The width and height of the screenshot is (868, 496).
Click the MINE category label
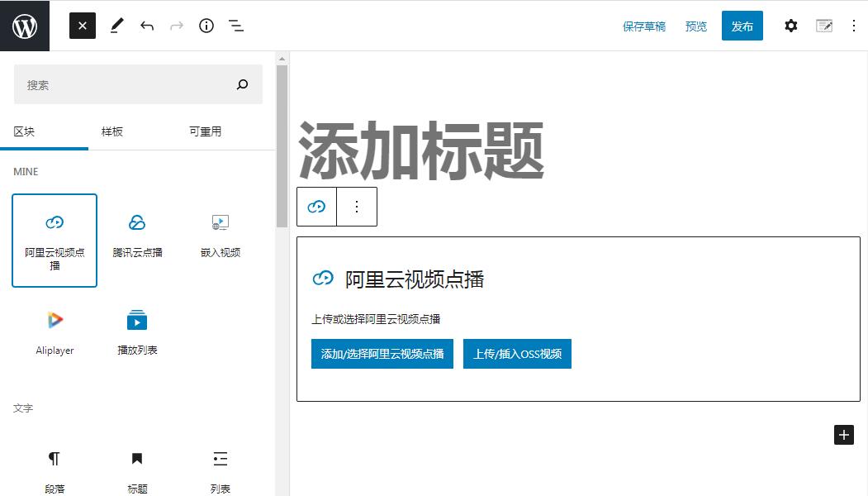pos(26,172)
